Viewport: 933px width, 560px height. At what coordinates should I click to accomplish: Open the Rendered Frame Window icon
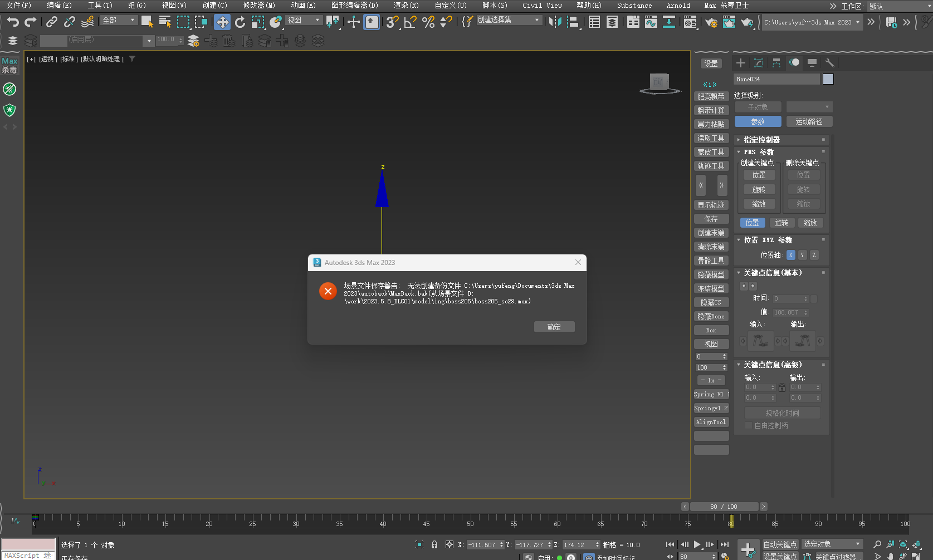pos(729,22)
